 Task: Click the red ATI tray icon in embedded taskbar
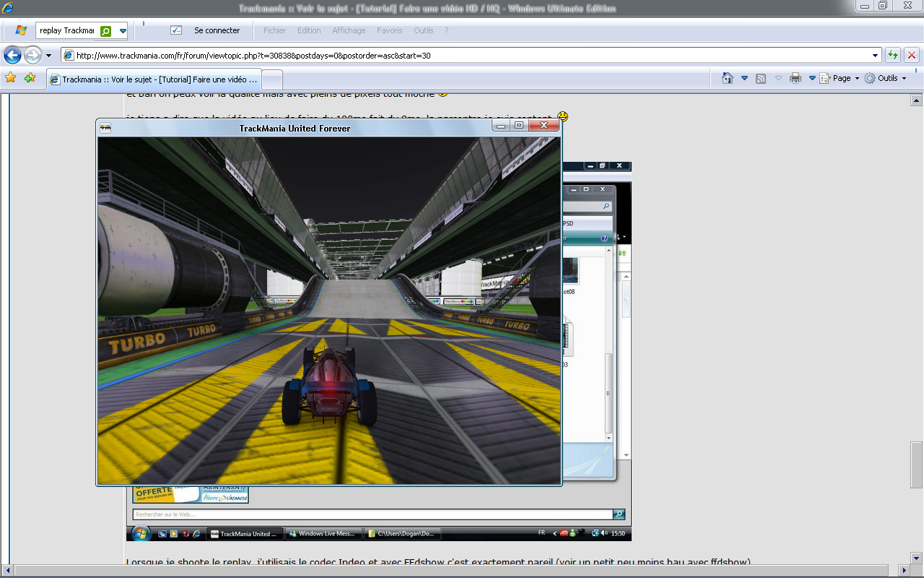[x=563, y=533]
